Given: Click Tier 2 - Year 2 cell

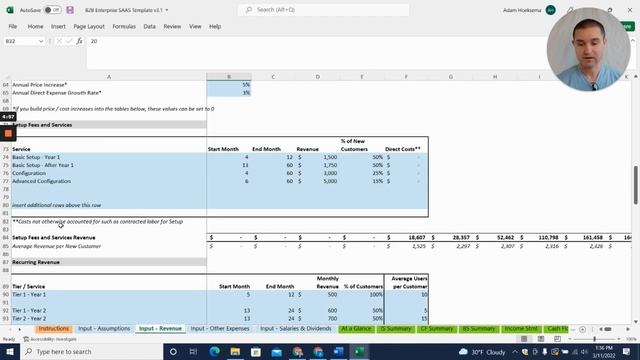Looking at the screenshot, I should (109, 319).
